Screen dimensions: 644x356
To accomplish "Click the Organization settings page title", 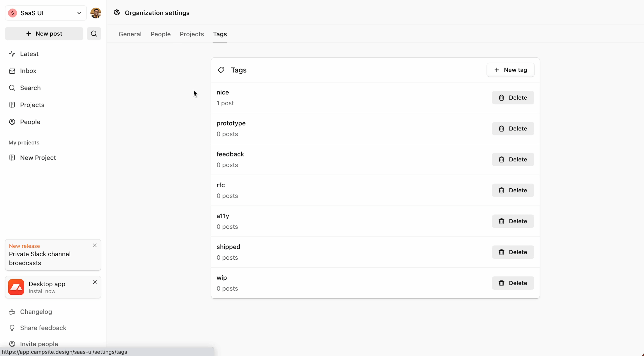I will point(157,13).
